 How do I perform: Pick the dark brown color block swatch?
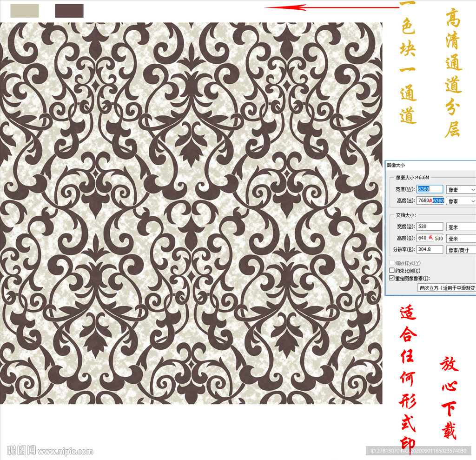pos(69,11)
